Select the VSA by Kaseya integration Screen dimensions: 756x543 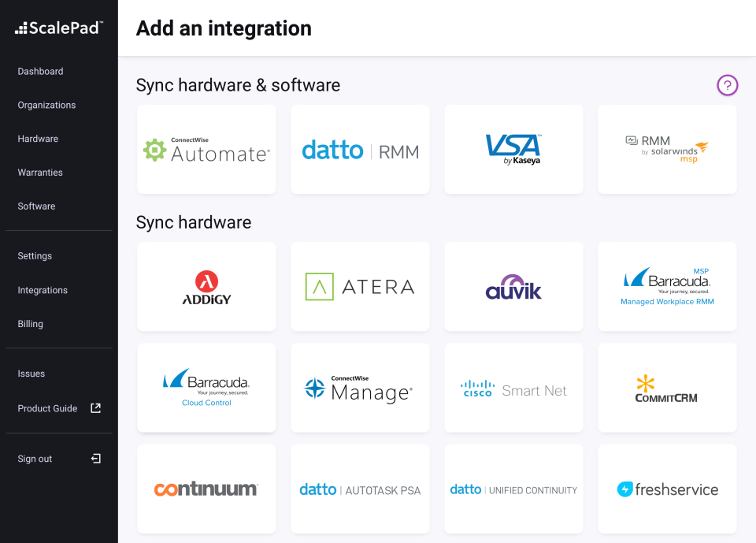513,150
